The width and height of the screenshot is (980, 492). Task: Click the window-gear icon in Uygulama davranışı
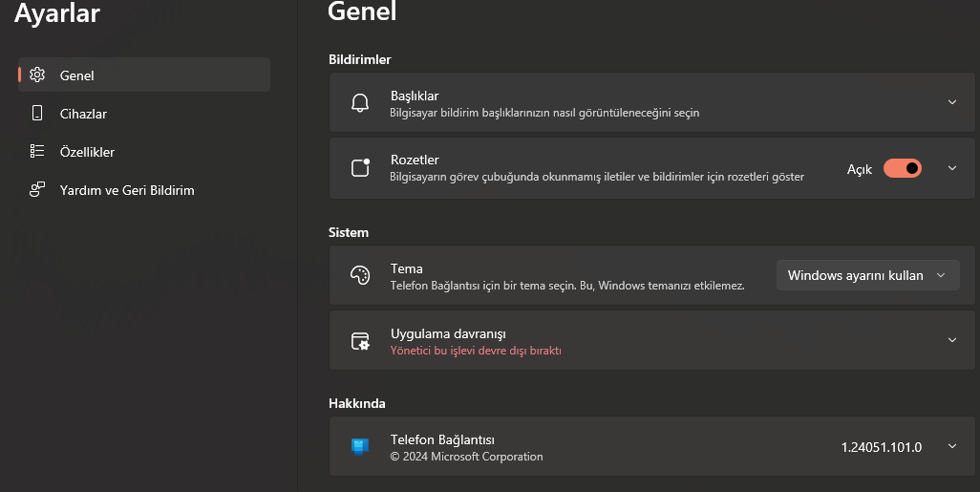360,341
